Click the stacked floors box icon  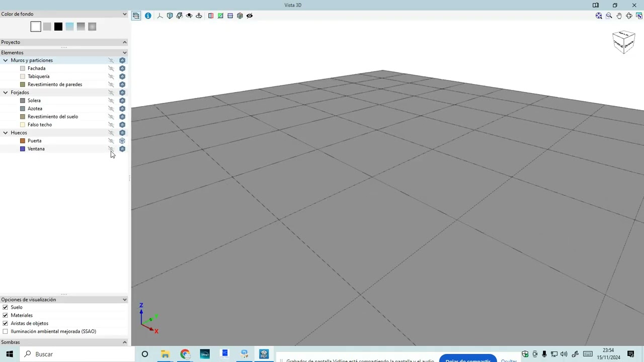(240, 16)
